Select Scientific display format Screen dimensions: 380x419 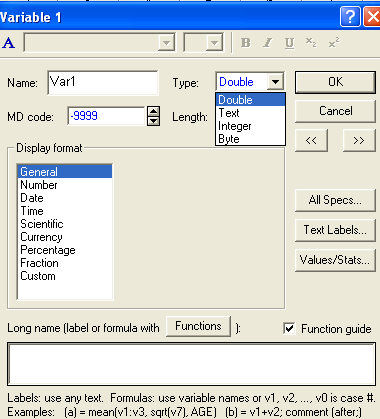tap(65, 224)
